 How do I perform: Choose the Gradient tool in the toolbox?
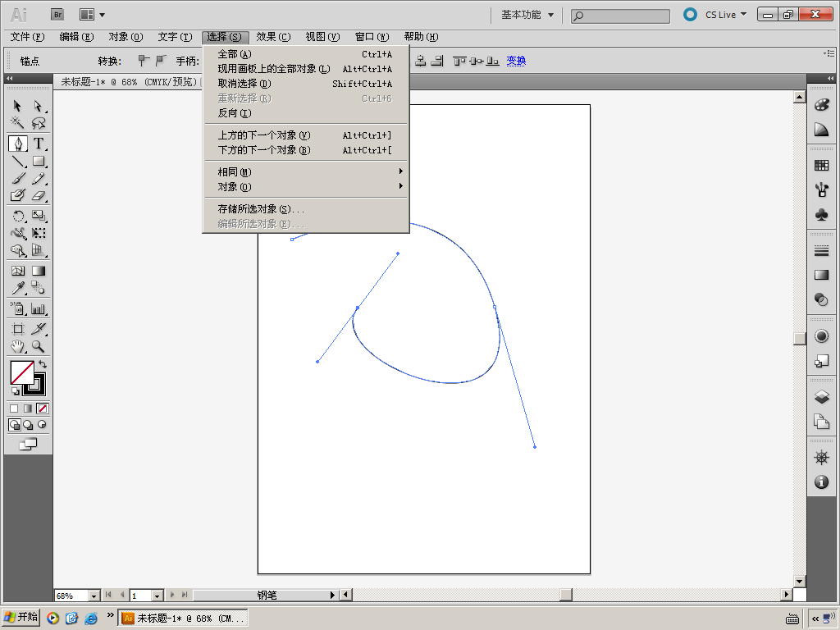click(38, 271)
